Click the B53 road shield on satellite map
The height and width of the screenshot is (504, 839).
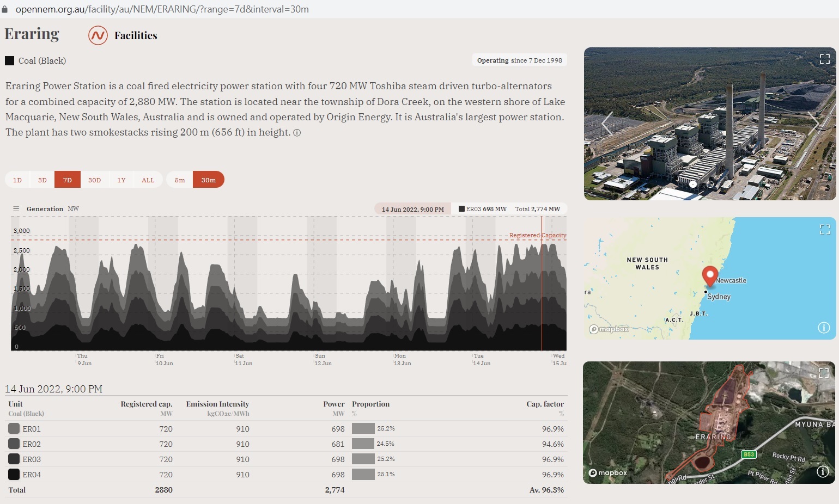tap(749, 454)
